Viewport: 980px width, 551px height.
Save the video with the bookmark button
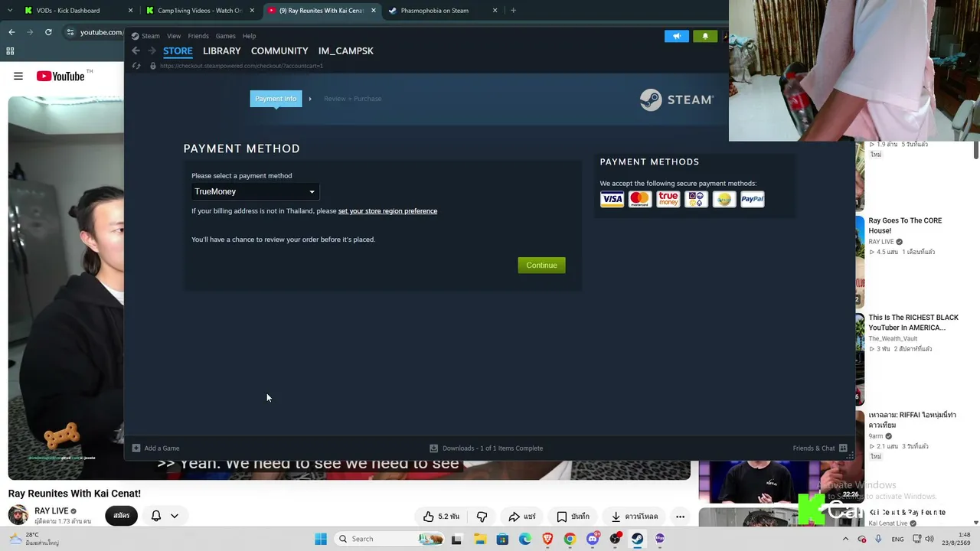pos(573,517)
